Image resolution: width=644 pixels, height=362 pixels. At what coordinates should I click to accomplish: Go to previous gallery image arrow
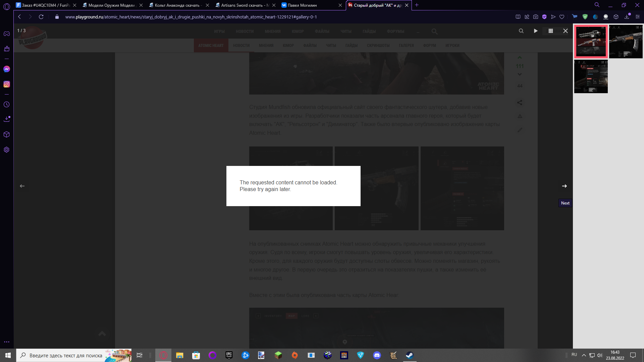click(22, 186)
